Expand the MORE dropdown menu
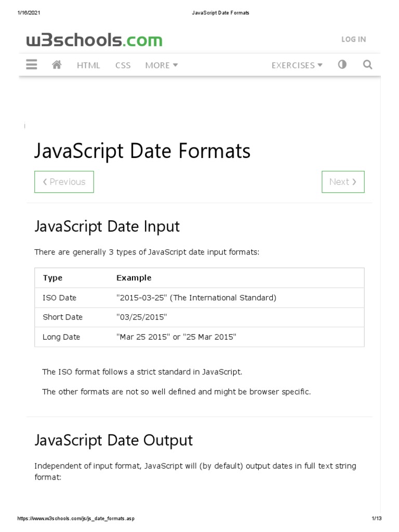The image size is (399, 532). tap(161, 65)
